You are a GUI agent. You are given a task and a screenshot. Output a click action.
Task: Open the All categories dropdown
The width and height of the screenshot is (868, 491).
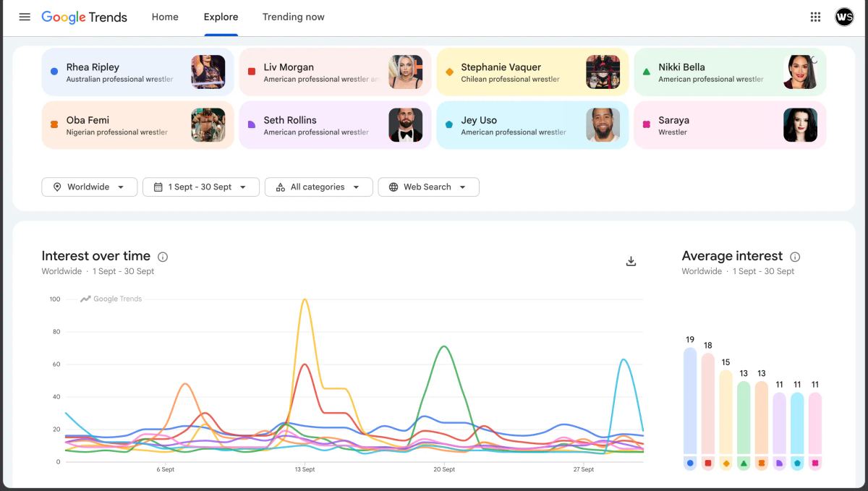click(x=319, y=187)
